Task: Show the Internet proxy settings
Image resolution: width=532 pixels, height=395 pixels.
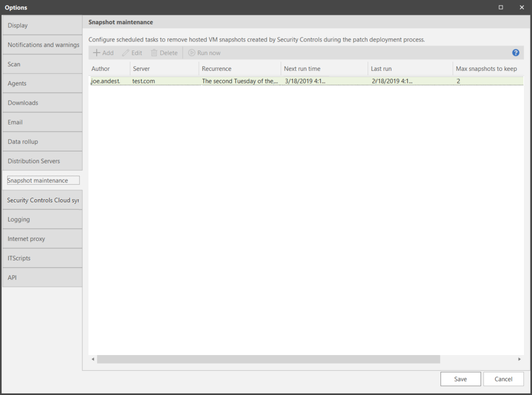Action: point(42,239)
